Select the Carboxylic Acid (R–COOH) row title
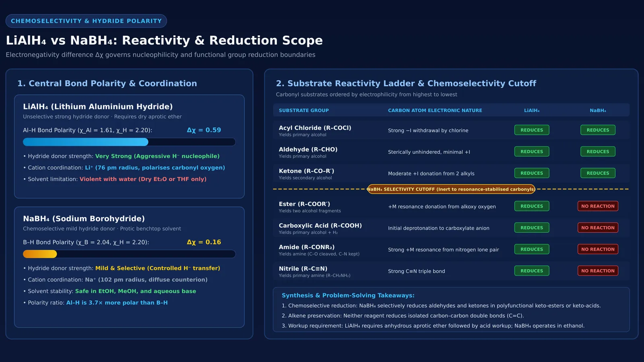The image size is (644, 362). click(x=320, y=226)
